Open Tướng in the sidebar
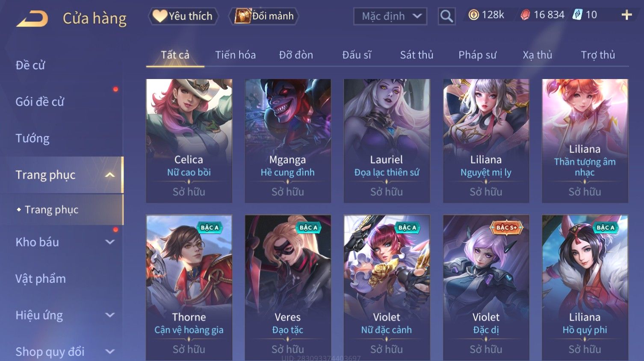 coord(32,138)
